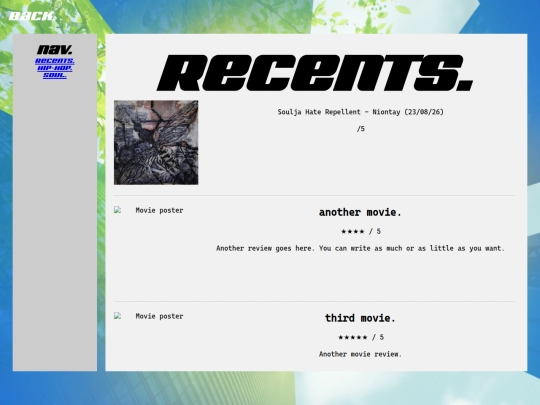Click the 'Soulja Hate Repellent – Niontay' title text
This screenshot has width=540, height=405.
coord(361,112)
